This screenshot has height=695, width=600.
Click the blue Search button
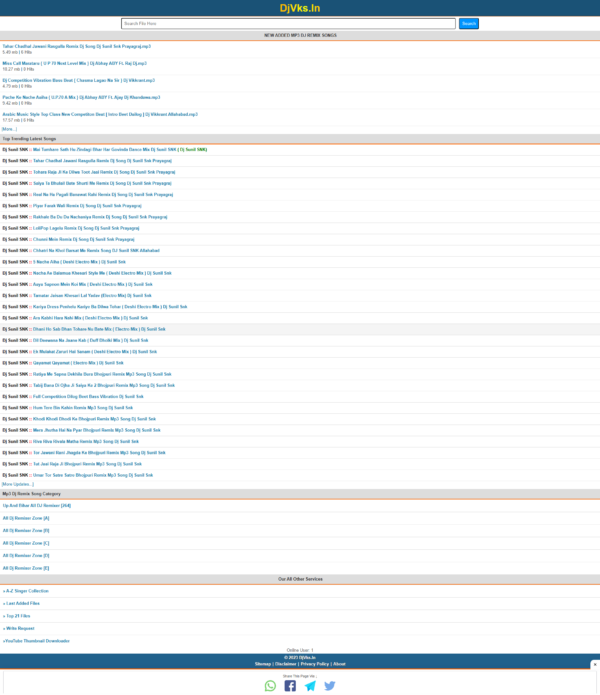pos(469,23)
